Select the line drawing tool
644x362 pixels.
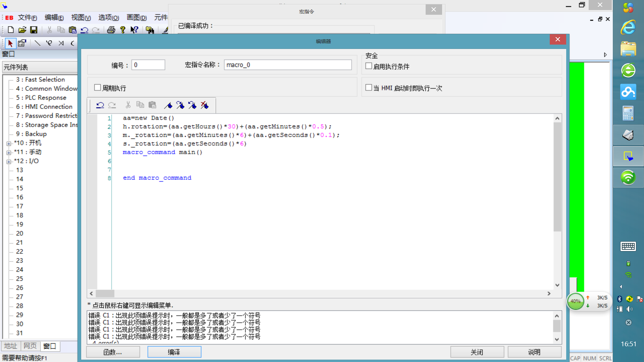point(37,43)
